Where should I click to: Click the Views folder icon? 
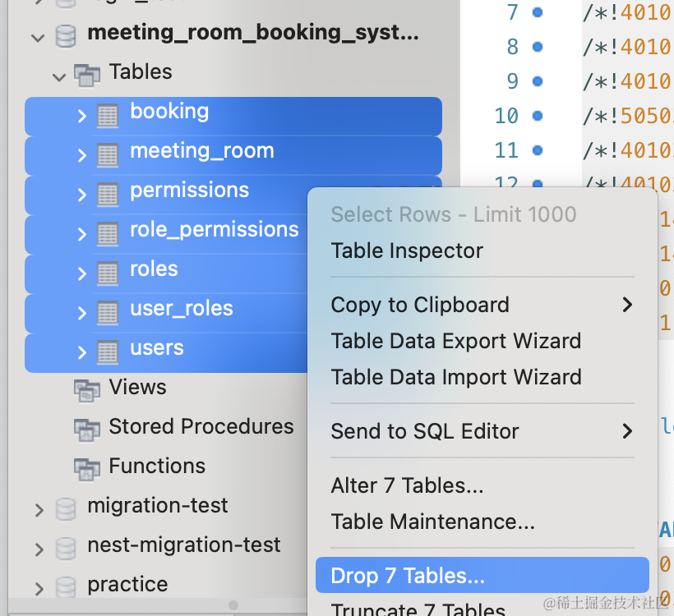pyautogui.click(x=86, y=389)
